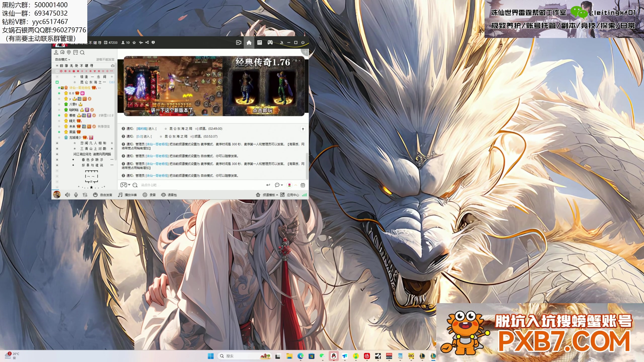644x362 pixels.
Task: Click the favorite star icon in title bar
Action: [134, 42]
